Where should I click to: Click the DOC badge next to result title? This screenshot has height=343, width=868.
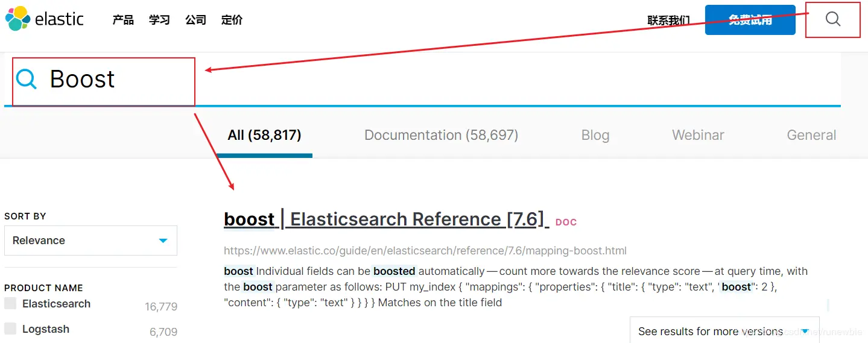566,222
